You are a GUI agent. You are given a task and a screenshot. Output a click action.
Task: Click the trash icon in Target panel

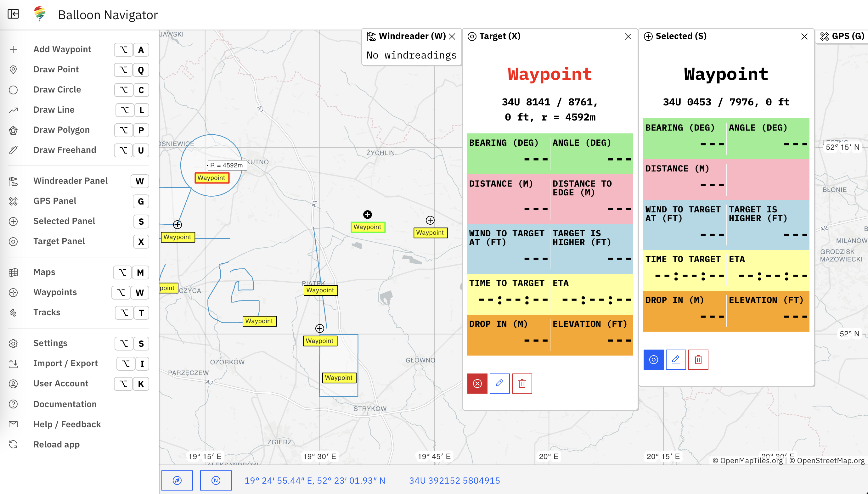pyautogui.click(x=522, y=383)
